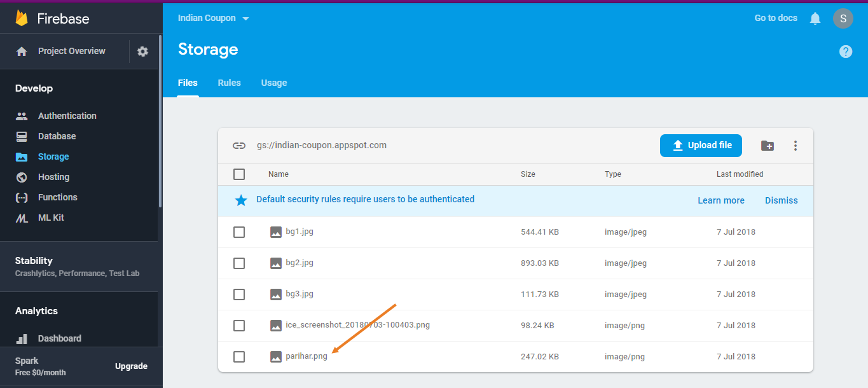Open project settings gear icon

[x=142, y=52]
